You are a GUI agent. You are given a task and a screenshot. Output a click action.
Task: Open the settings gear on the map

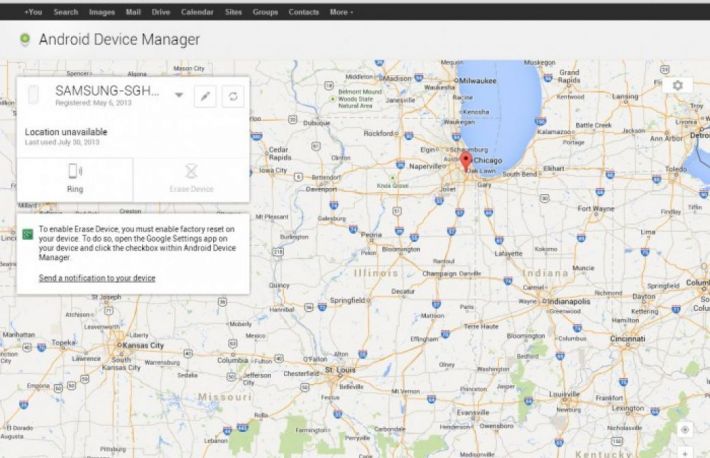point(677,86)
